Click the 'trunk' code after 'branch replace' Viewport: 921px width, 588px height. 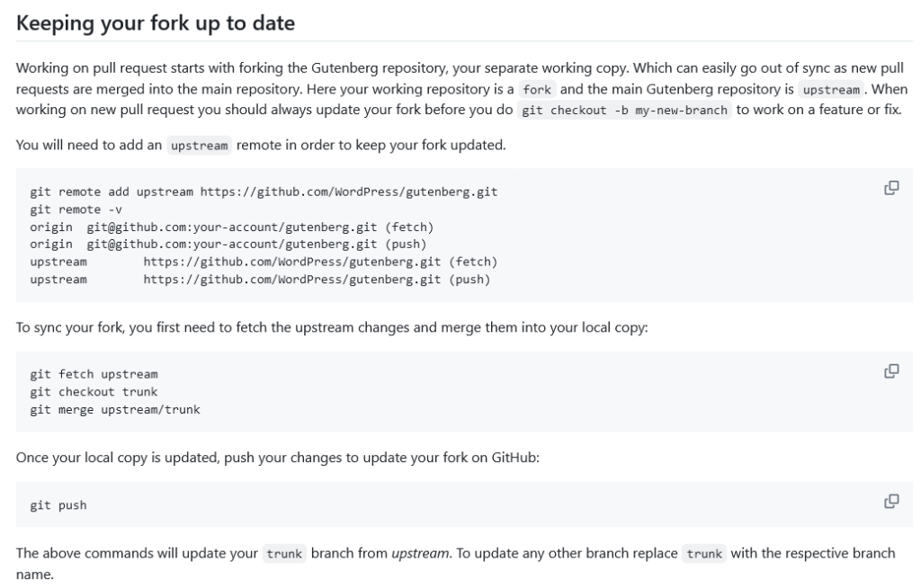[704, 554]
